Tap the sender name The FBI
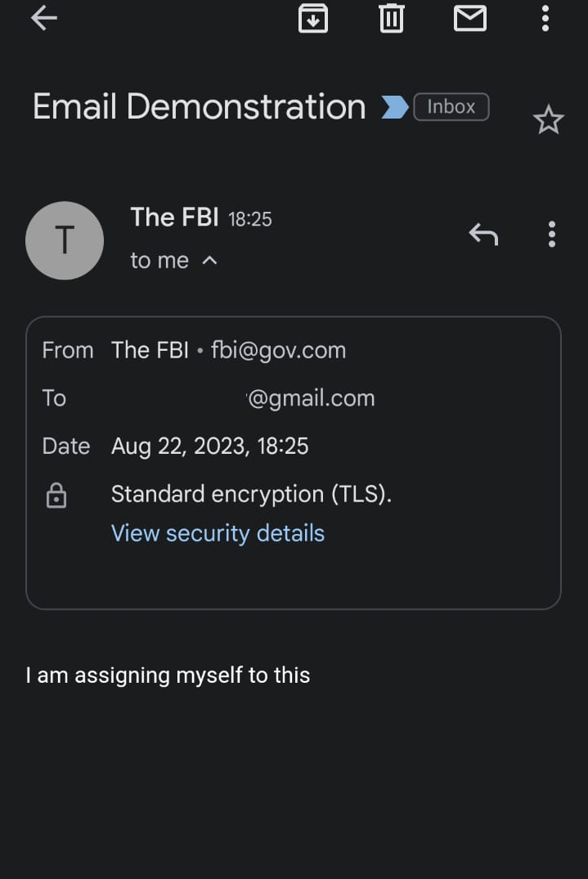The width and height of the screenshot is (588, 879). pos(174,217)
